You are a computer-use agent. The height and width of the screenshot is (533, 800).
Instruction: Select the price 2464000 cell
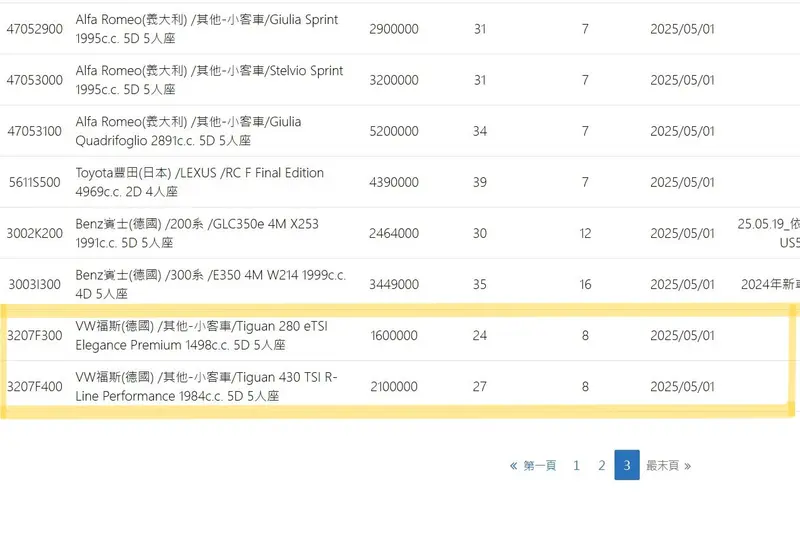[x=394, y=233]
